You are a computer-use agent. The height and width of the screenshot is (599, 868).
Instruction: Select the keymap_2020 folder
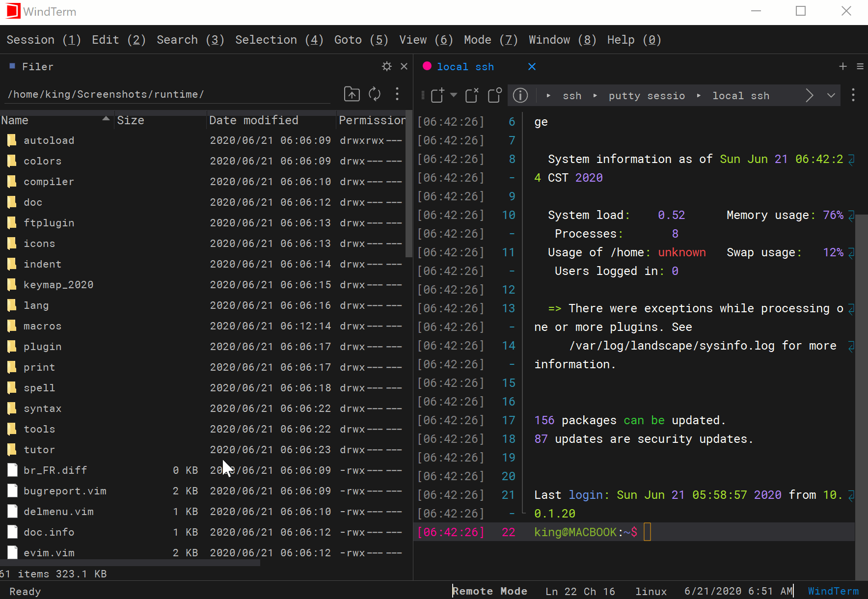58,285
